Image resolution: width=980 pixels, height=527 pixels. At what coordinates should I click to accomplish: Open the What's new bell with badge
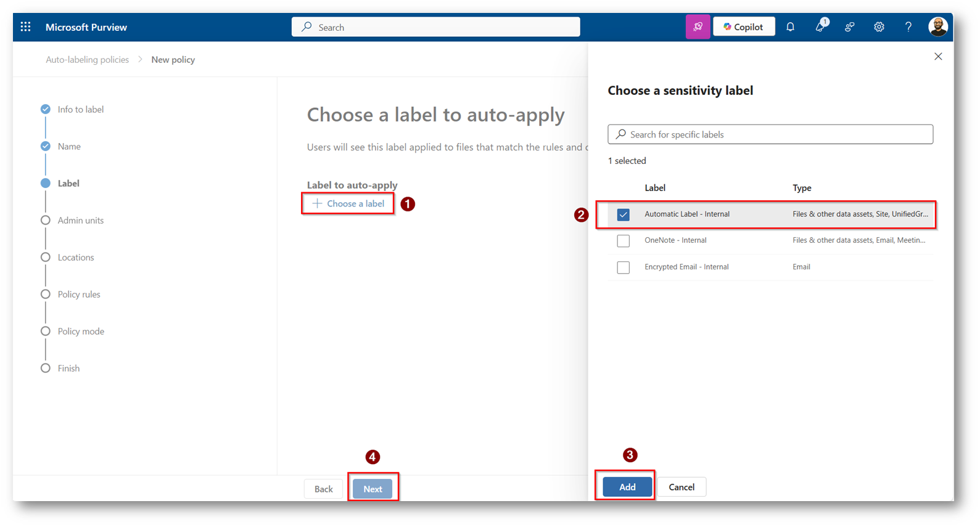click(820, 27)
